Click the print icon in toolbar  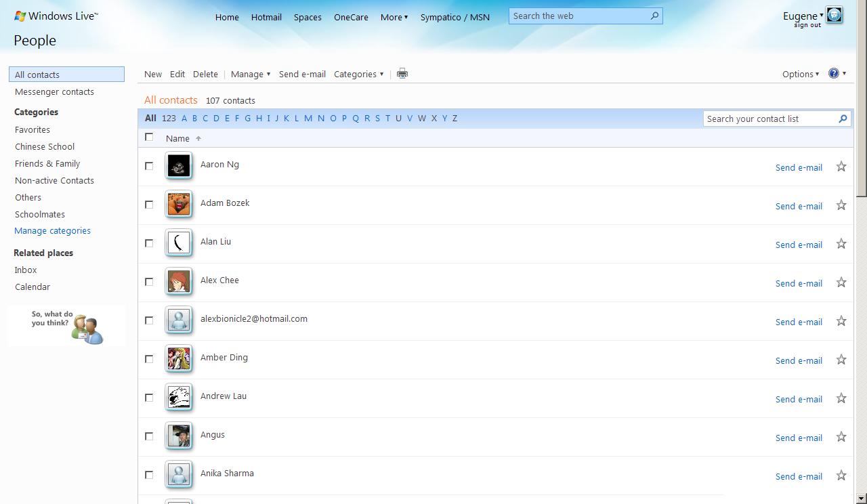pyautogui.click(x=402, y=74)
